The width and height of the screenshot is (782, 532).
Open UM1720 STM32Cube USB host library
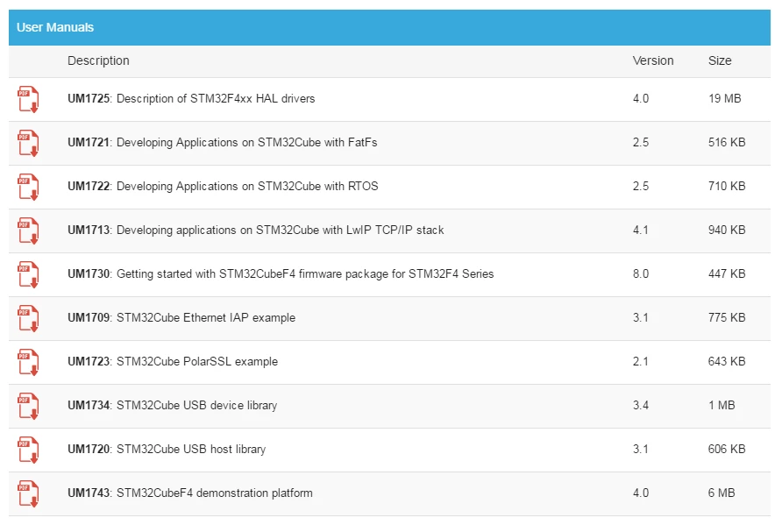coord(167,450)
